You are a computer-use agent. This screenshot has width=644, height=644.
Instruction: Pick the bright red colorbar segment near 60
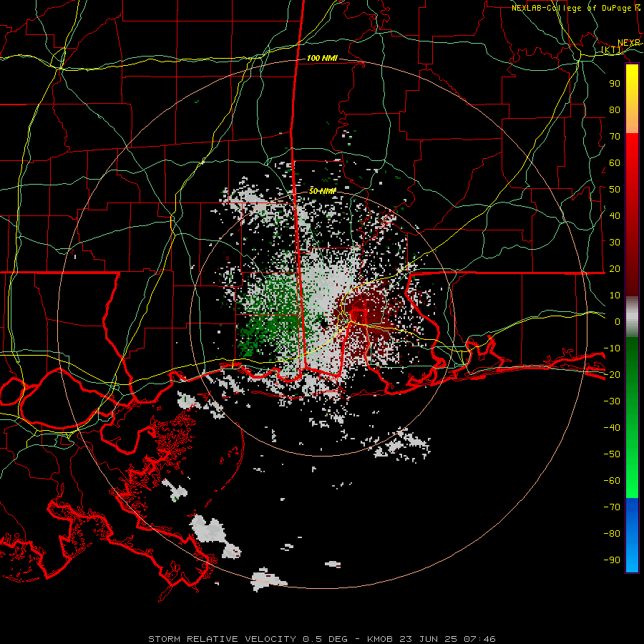(x=632, y=158)
